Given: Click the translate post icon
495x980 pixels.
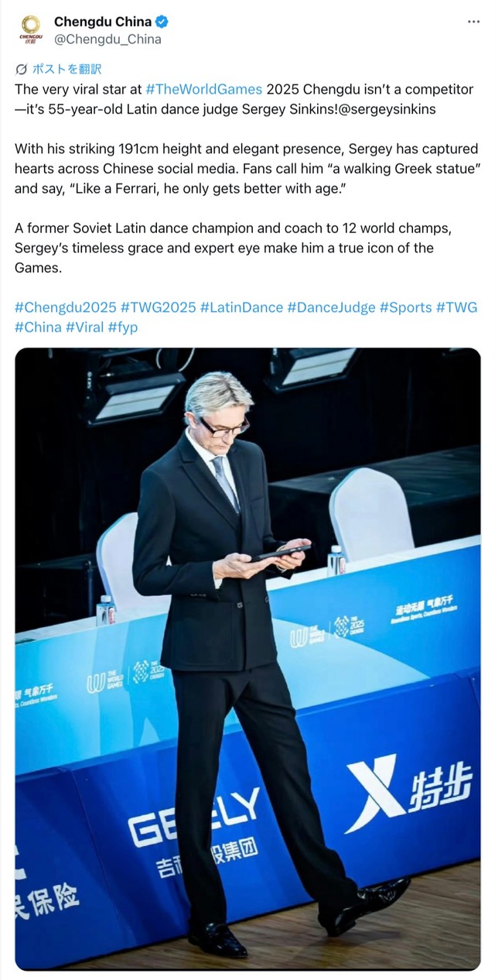Looking at the screenshot, I should point(21,70).
